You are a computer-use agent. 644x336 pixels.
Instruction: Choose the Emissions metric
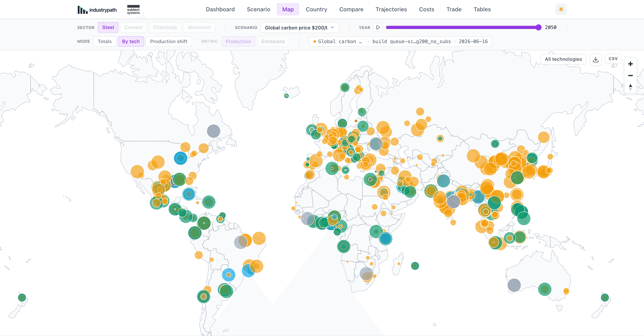(273, 41)
